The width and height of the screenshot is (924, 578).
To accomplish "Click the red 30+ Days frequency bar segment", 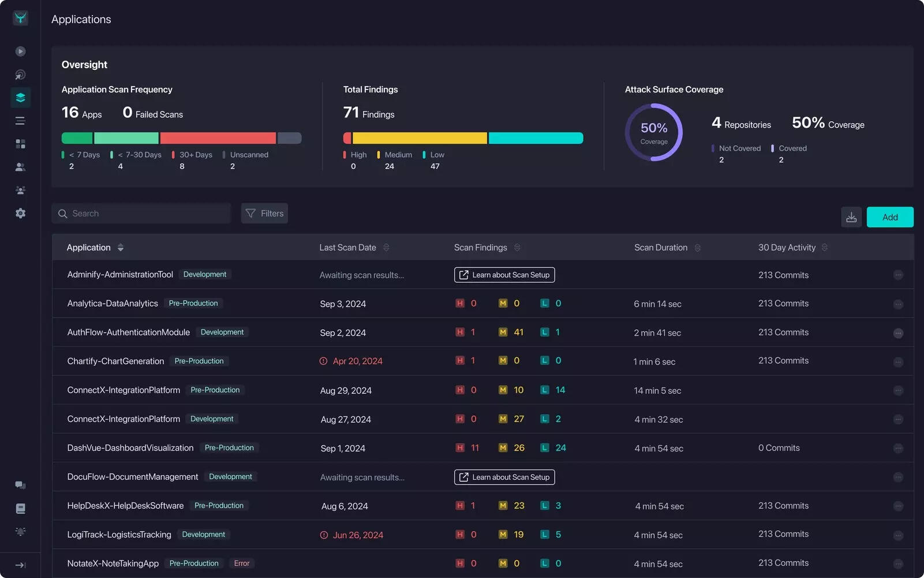I will point(218,138).
